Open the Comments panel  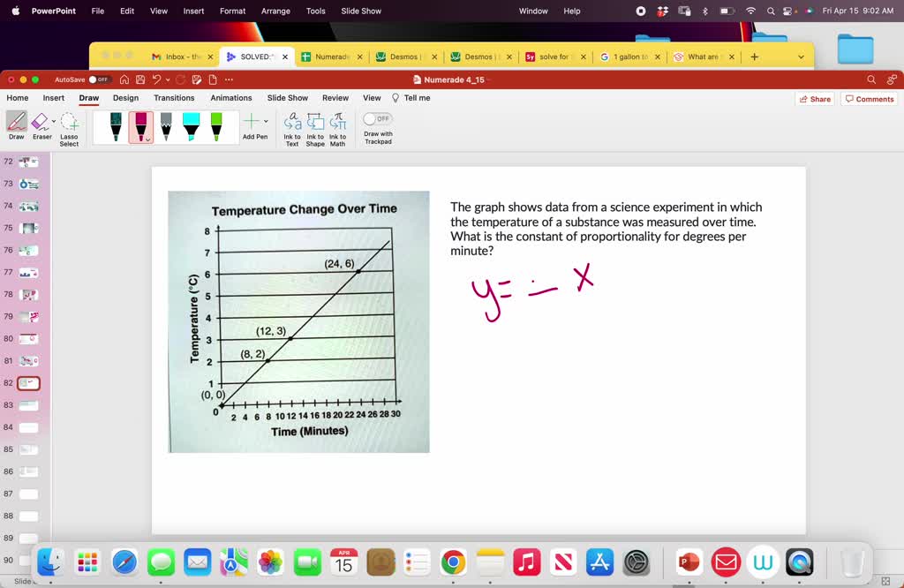(x=869, y=98)
